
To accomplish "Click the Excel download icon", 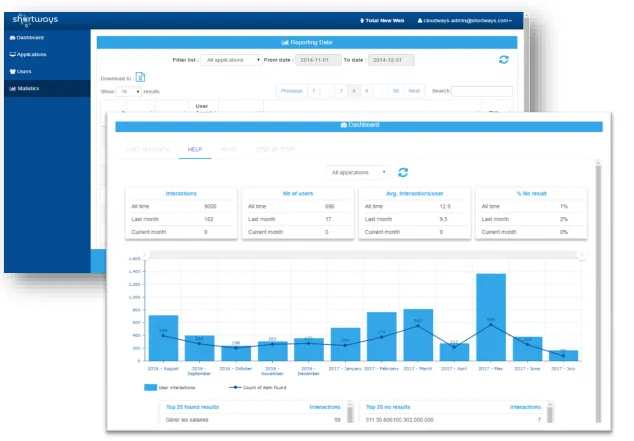I will [x=140, y=77].
